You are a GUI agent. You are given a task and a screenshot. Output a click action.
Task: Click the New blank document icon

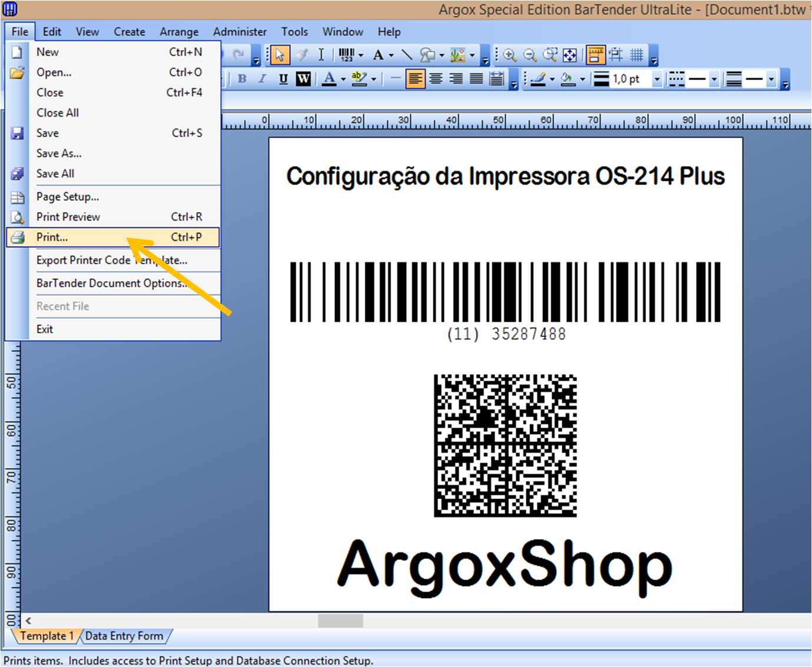point(18,52)
